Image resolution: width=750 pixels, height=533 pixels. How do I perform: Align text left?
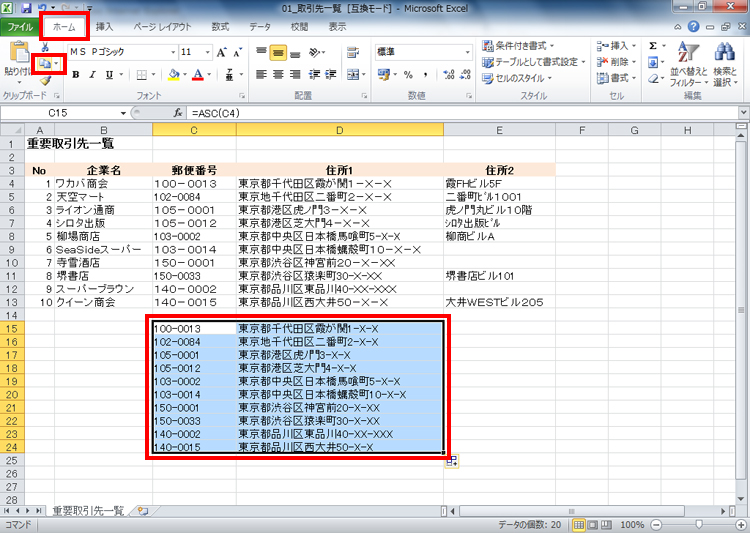coord(261,75)
